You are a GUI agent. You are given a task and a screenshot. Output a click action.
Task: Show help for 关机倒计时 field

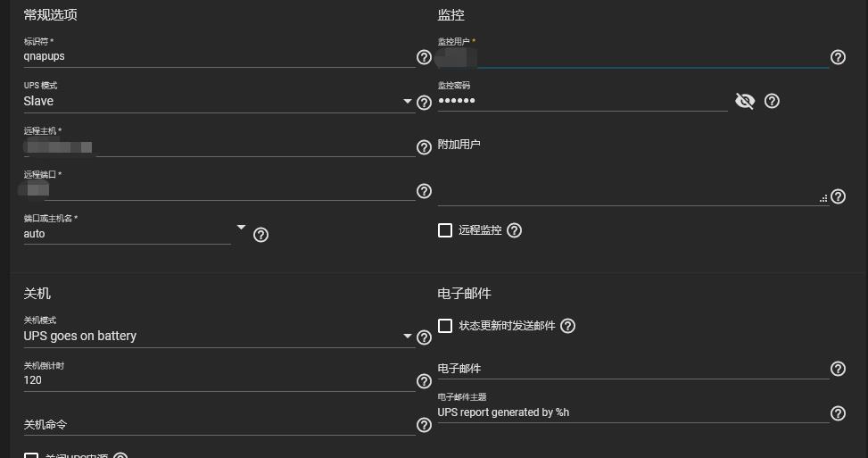point(424,381)
